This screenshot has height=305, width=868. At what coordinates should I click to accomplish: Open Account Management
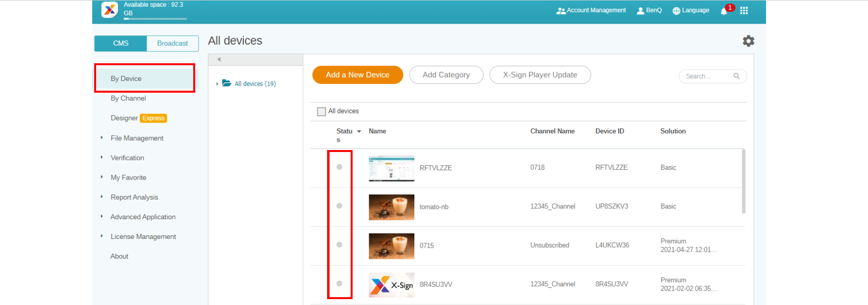pos(591,10)
